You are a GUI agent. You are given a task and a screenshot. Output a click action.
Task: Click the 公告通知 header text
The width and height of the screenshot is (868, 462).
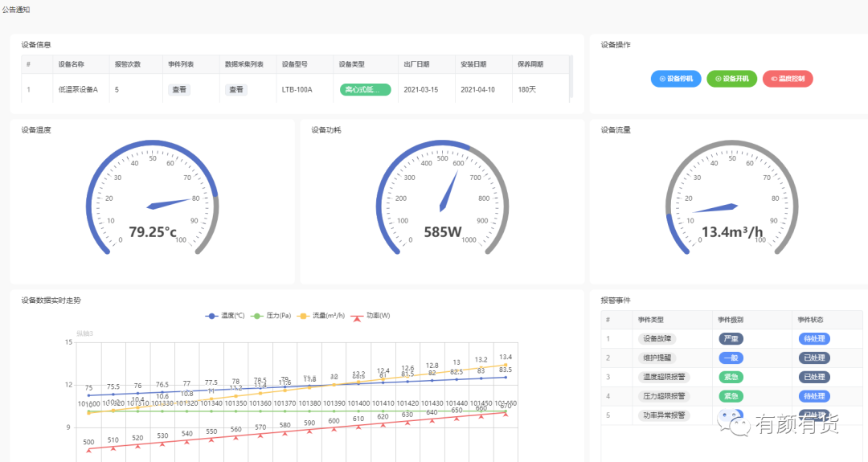coord(16,9)
